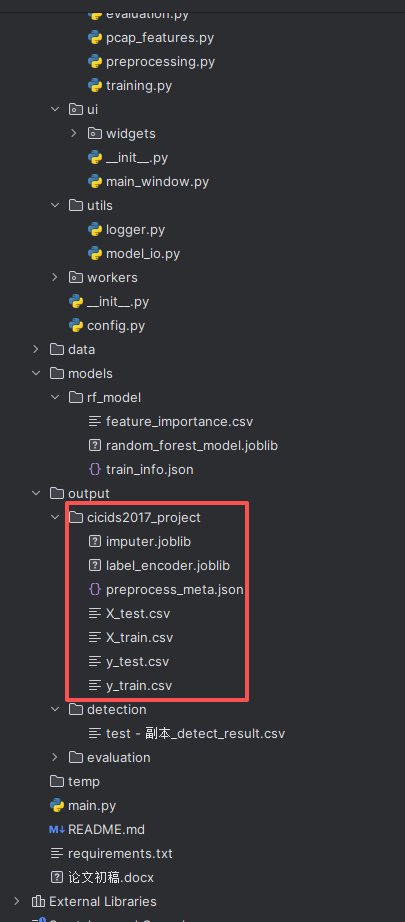The height and width of the screenshot is (922, 405).
Task: Click the text-file icon beside feature_importance.csv
Action: pyautogui.click(x=94, y=422)
